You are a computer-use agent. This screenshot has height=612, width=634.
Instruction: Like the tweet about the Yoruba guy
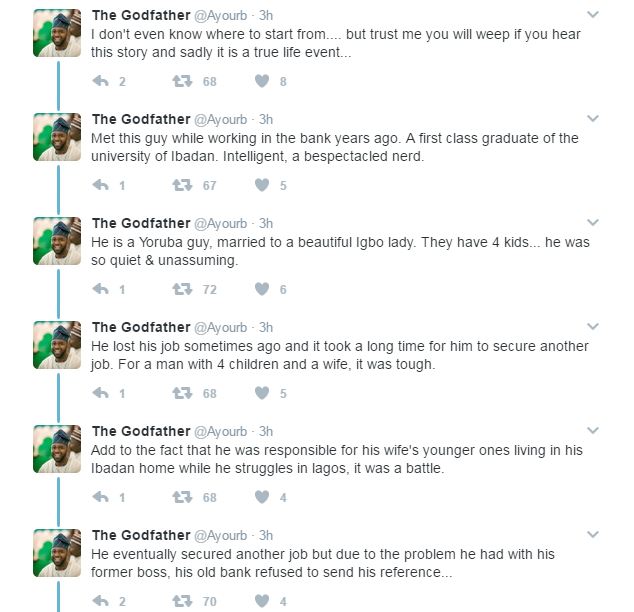[262, 289]
